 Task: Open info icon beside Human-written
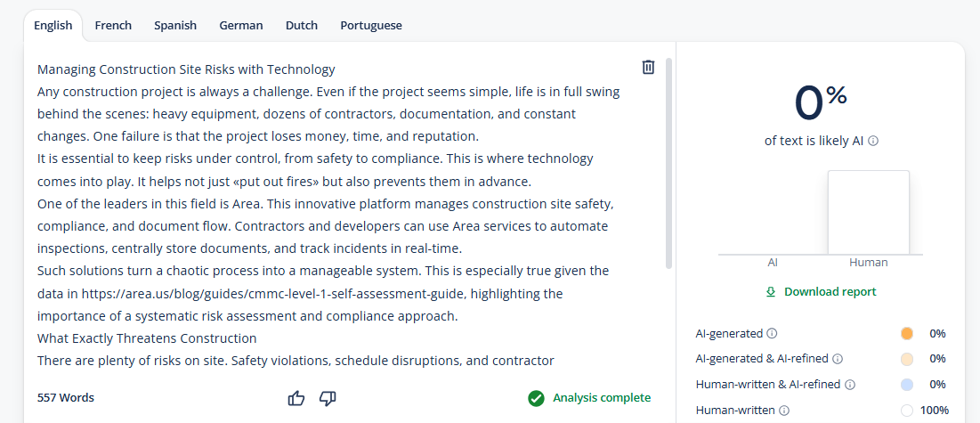point(784,411)
